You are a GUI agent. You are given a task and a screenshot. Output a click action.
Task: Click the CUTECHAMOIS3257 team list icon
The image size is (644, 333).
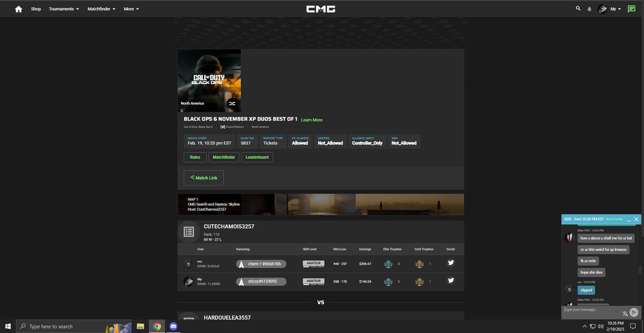point(188,232)
